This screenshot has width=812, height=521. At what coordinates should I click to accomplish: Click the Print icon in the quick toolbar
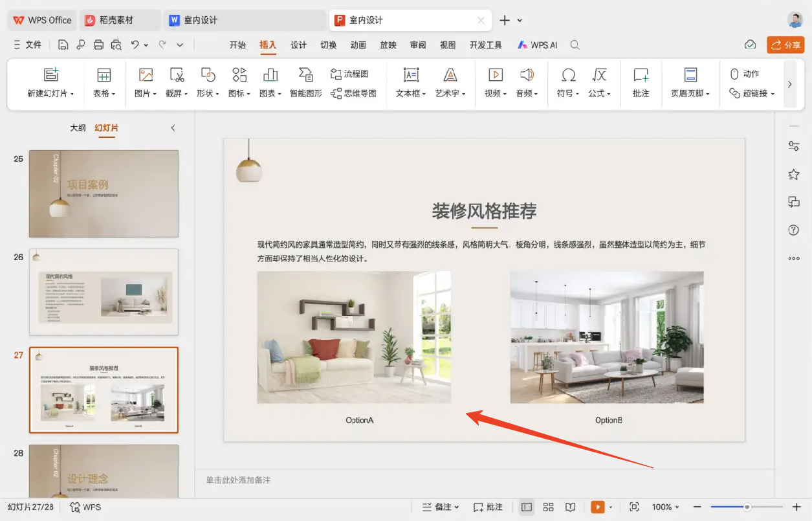click(x=98, y=45)
